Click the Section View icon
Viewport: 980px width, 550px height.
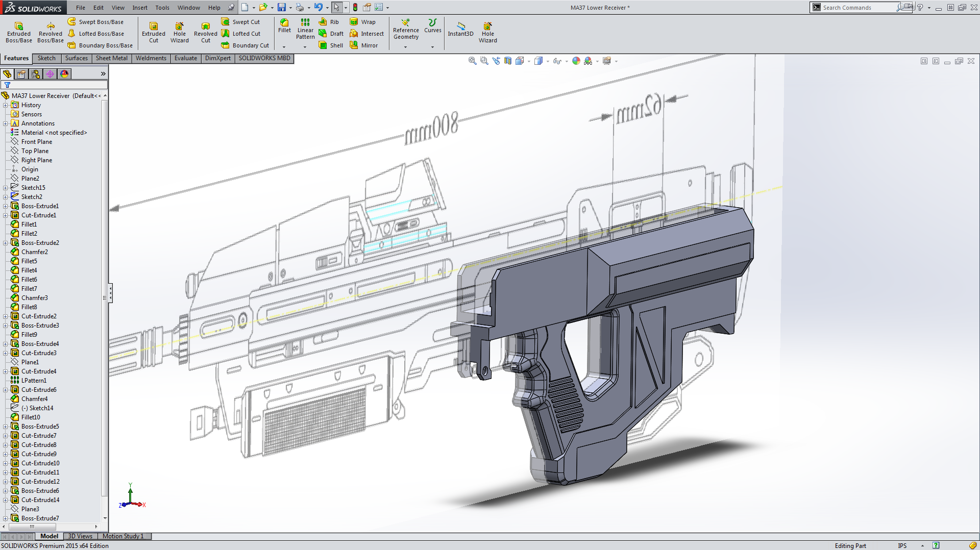tap(508, 61)
